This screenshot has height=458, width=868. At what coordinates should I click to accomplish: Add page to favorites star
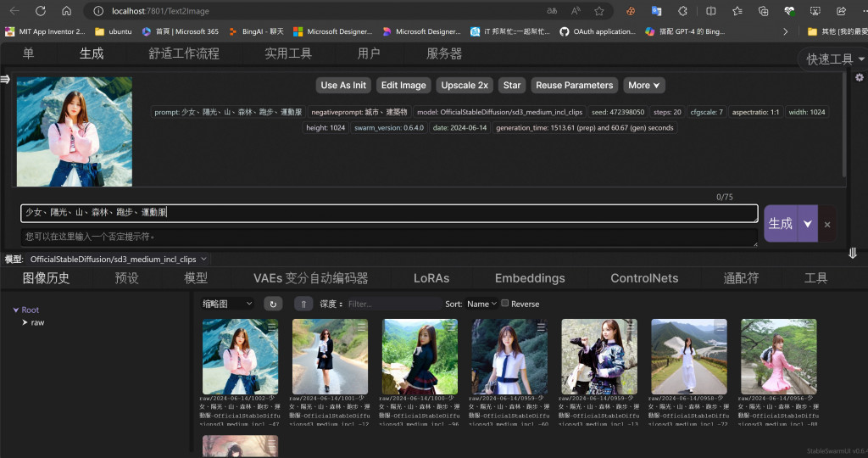[599, 11]
